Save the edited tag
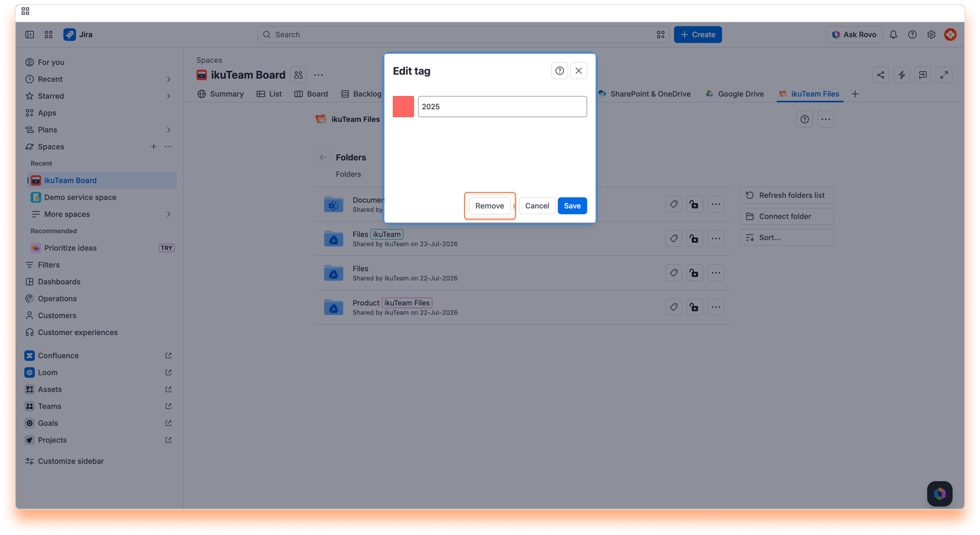Screen dimensions: 980x535 (572, 206)
